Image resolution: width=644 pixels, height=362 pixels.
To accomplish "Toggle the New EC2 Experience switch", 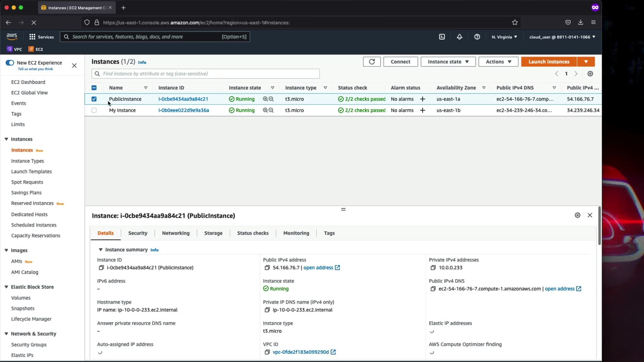I will point(10,63).
